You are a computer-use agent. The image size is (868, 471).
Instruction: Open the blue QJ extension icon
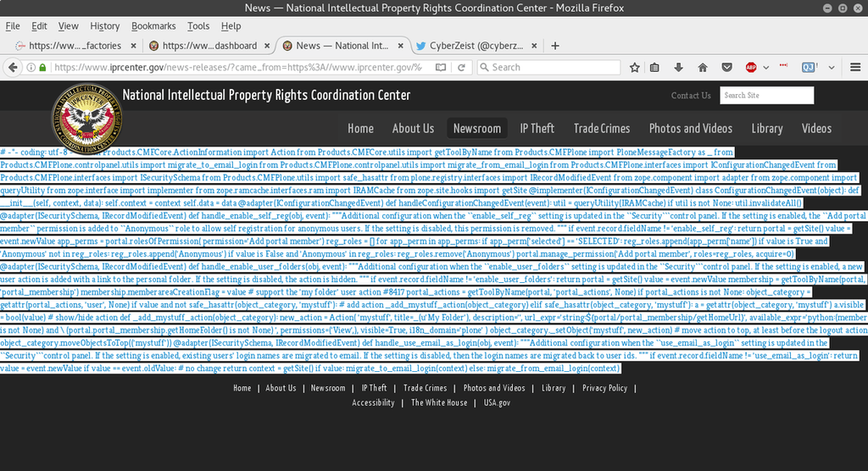click(x=809, y=67)
